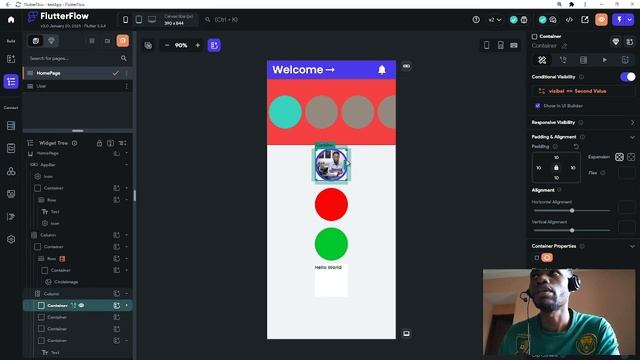Expand the Responsive Visibility section

click(632, 122)
